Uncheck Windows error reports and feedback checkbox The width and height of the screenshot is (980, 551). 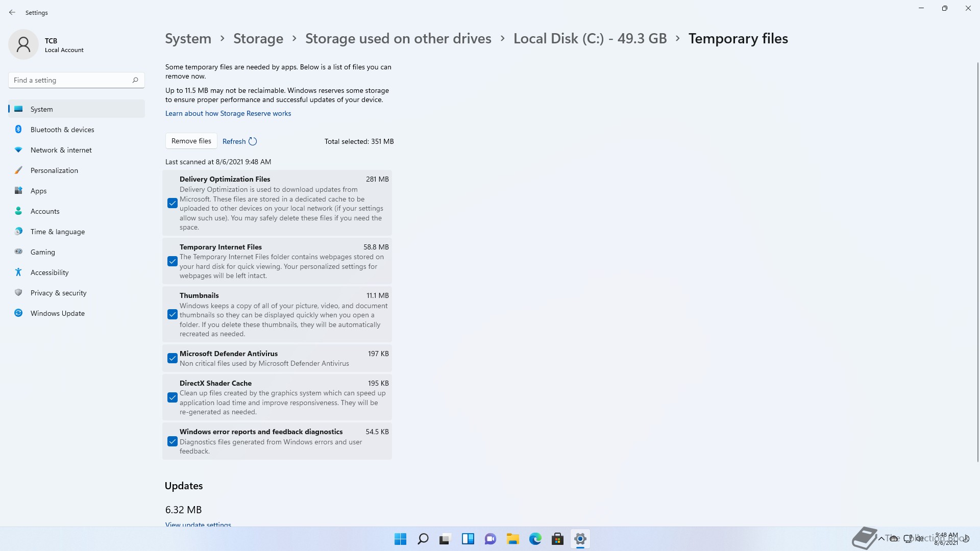[x=173, y=442]
